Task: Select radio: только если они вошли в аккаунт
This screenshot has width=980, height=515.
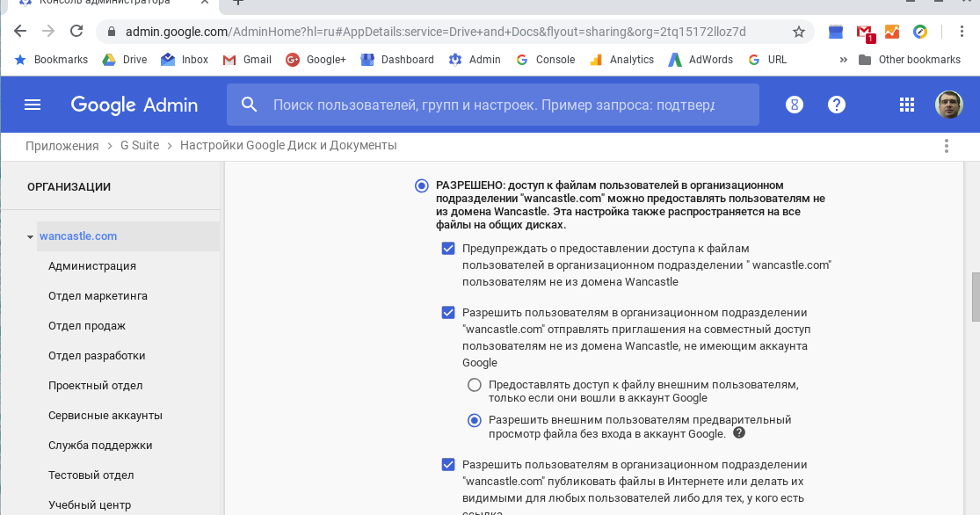Action: coord(475,385)
